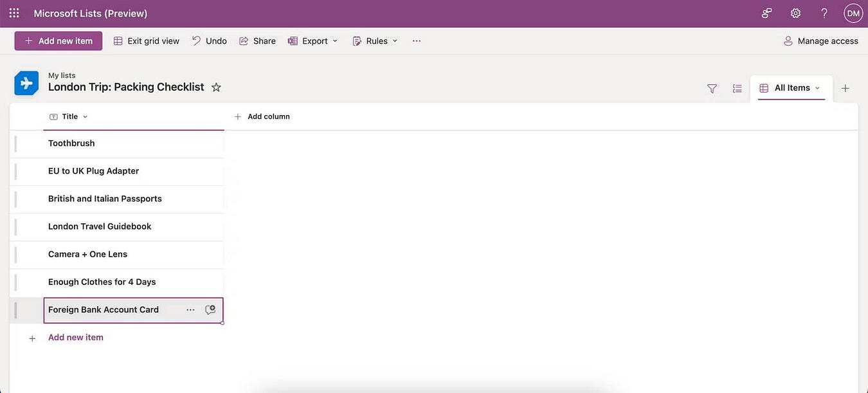Open the DM account avatar

click(x=853, y=12)
